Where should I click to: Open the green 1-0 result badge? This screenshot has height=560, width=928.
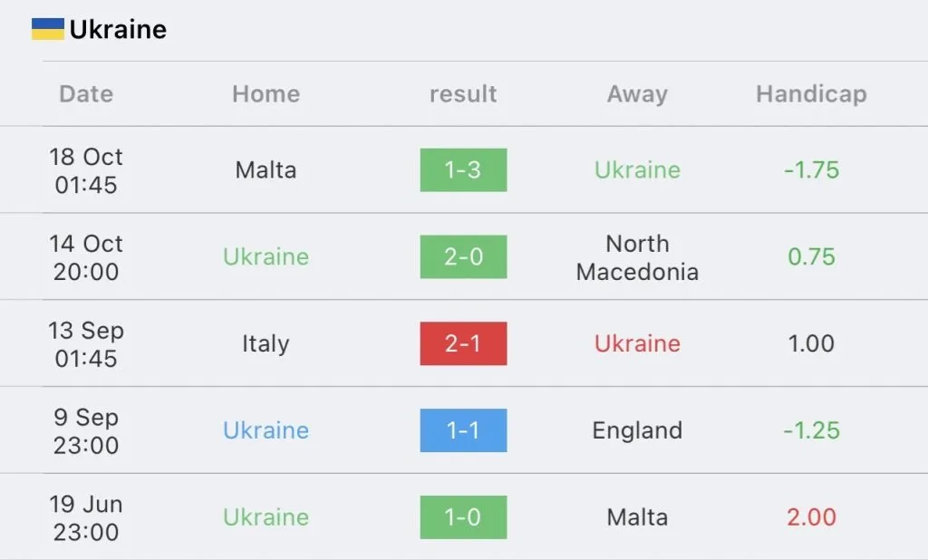(x=463, y=517)
